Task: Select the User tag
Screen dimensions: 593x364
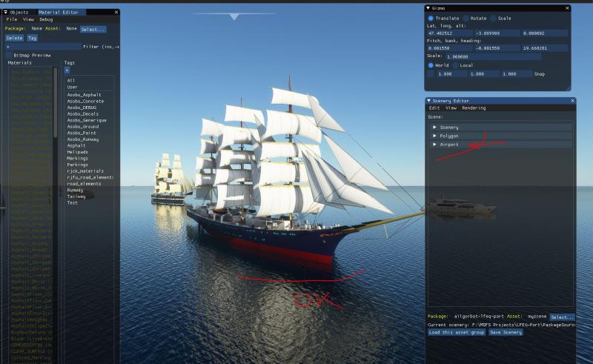Action: [x=72, y=87]
